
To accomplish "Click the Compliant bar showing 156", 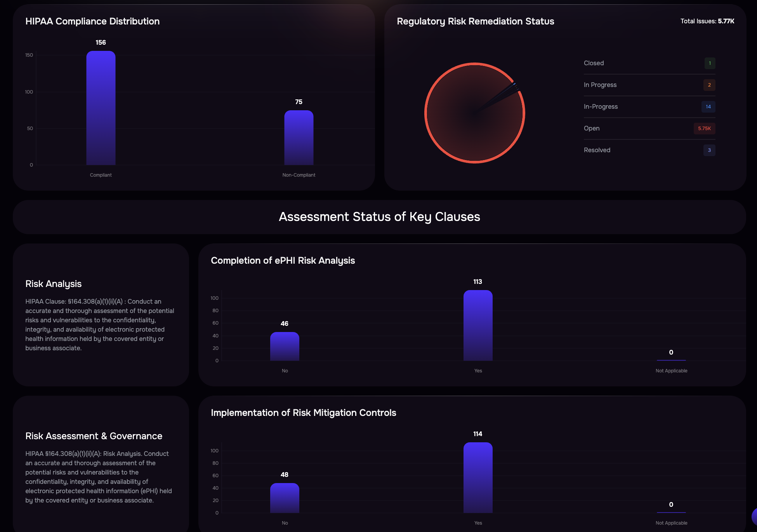I will 101,108.
